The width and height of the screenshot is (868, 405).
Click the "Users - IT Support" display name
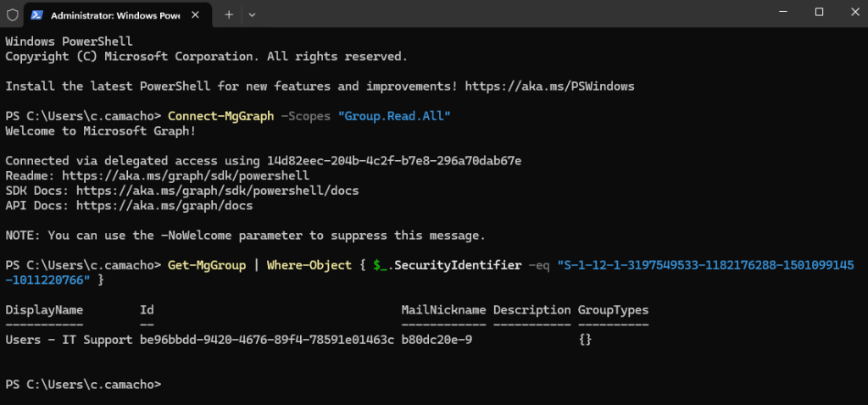69,340
